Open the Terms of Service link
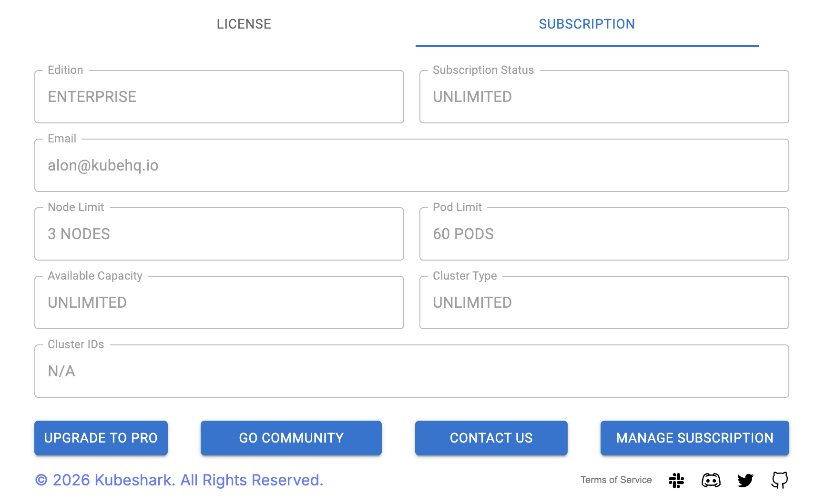Image resolution: width=816 pixels, height=504 pixels. click(x=616, y=480)
